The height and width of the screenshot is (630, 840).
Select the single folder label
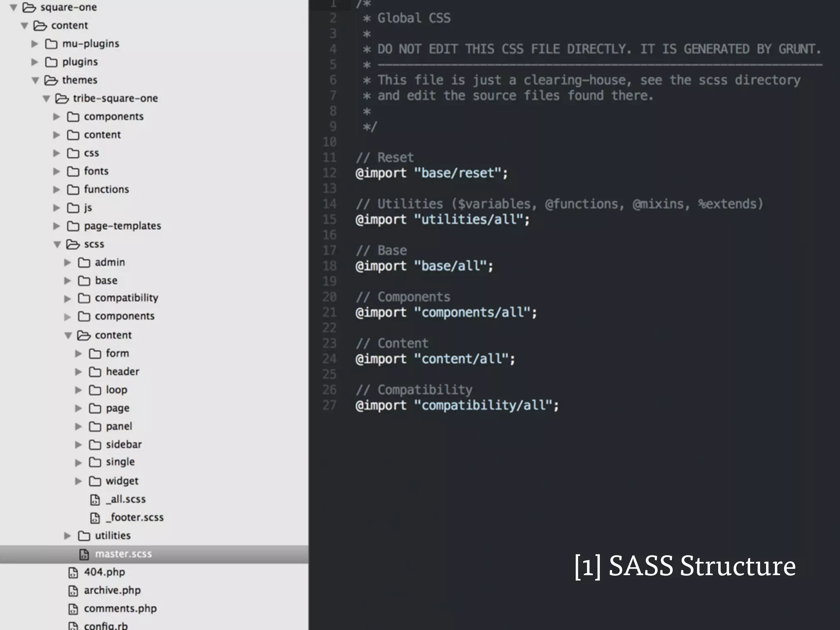point(120,462)
